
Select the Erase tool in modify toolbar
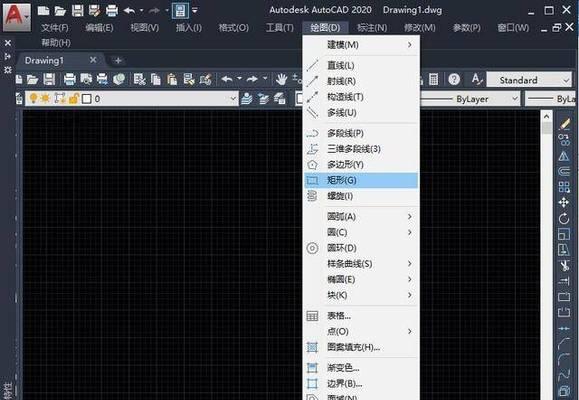click(564, 123)
